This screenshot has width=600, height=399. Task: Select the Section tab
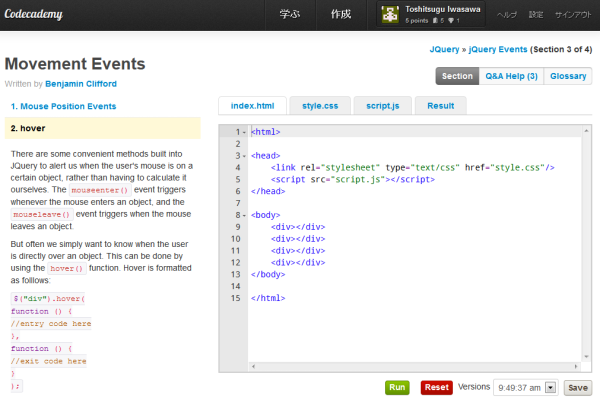point(457,76)
